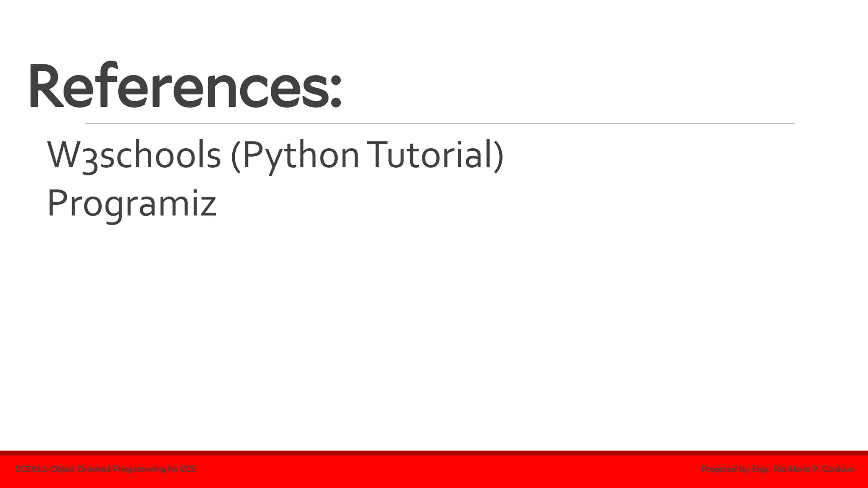
Task: Click the colon after References
Action: pyautogui.click(x=335, y=93)
